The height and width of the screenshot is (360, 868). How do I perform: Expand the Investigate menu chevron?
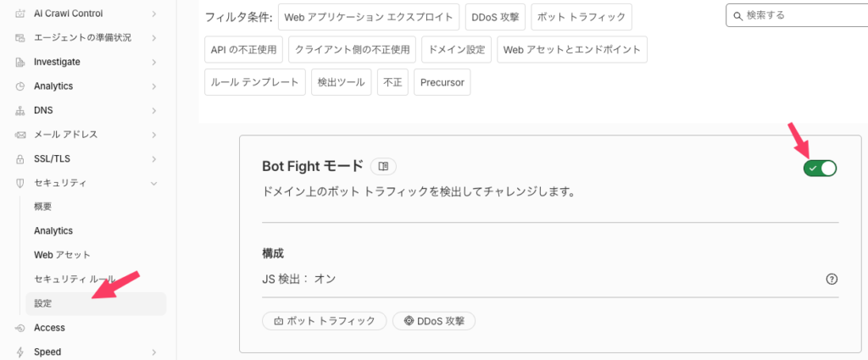pos(154,62)
